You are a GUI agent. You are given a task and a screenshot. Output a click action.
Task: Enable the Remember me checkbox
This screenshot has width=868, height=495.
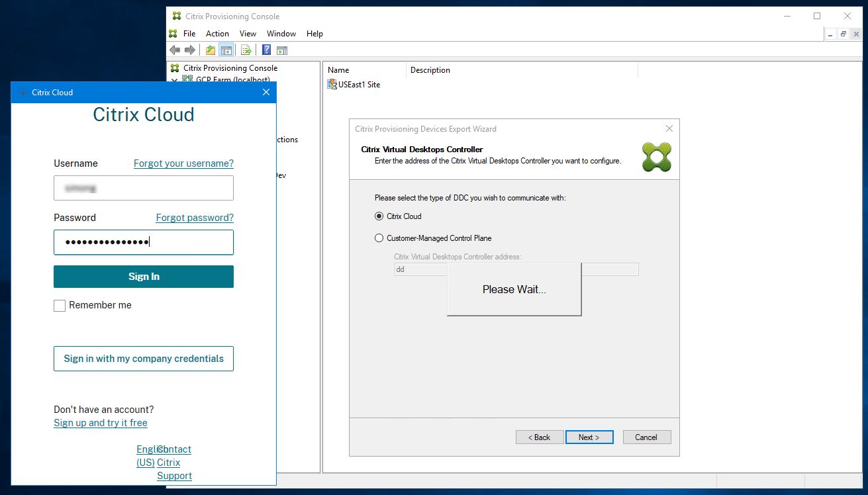click(59, 305)
